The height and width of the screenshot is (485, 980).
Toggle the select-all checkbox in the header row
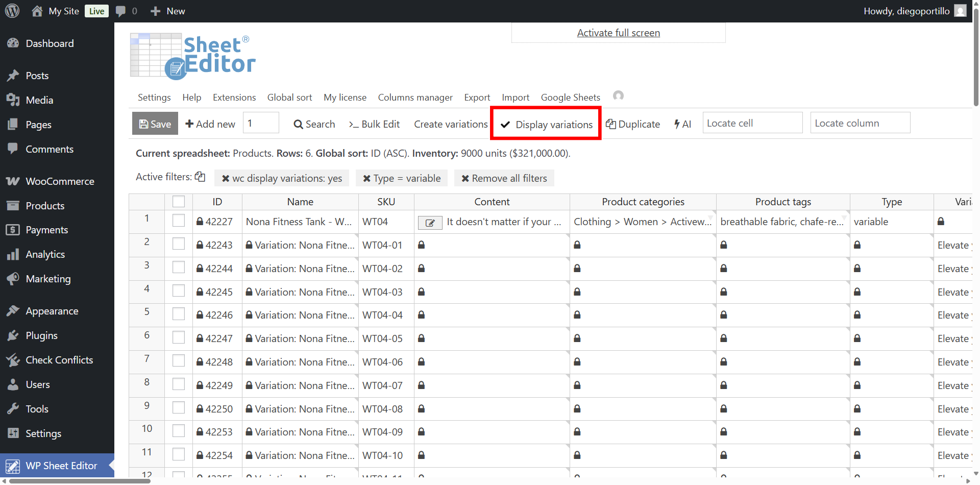[179, 202]
